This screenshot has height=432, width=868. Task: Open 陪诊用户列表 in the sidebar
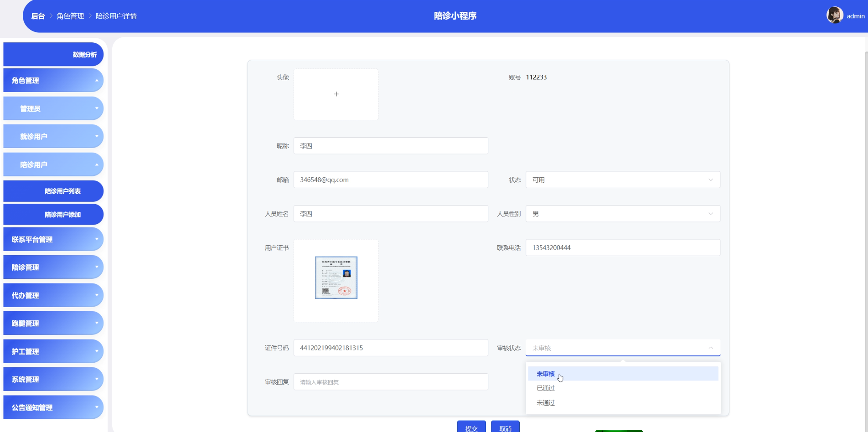point(53,191)
